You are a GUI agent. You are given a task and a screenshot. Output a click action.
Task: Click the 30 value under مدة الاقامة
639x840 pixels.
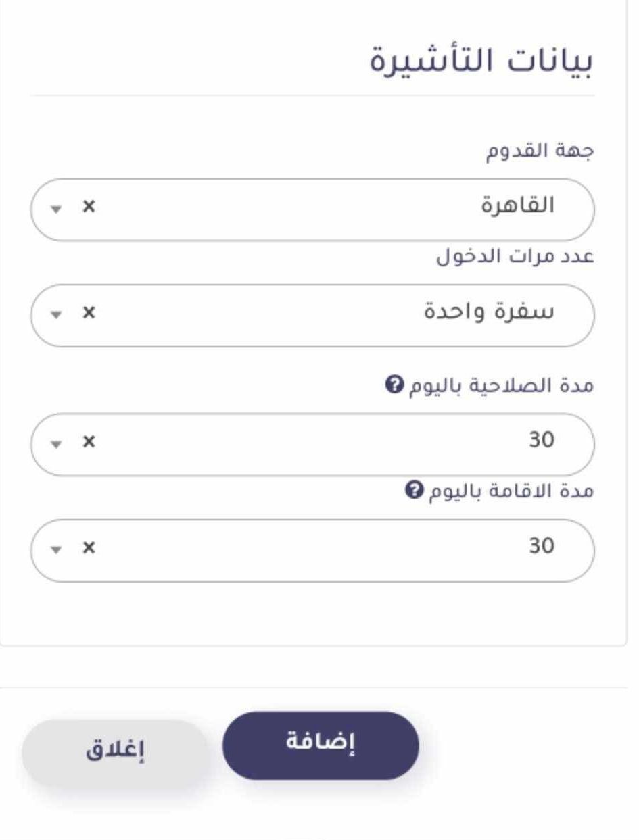(541, 546)
